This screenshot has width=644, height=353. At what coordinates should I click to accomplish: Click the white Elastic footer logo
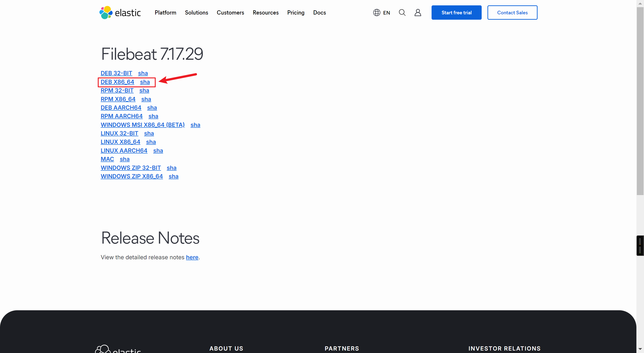pyautogui.click(x=118, y=349)
